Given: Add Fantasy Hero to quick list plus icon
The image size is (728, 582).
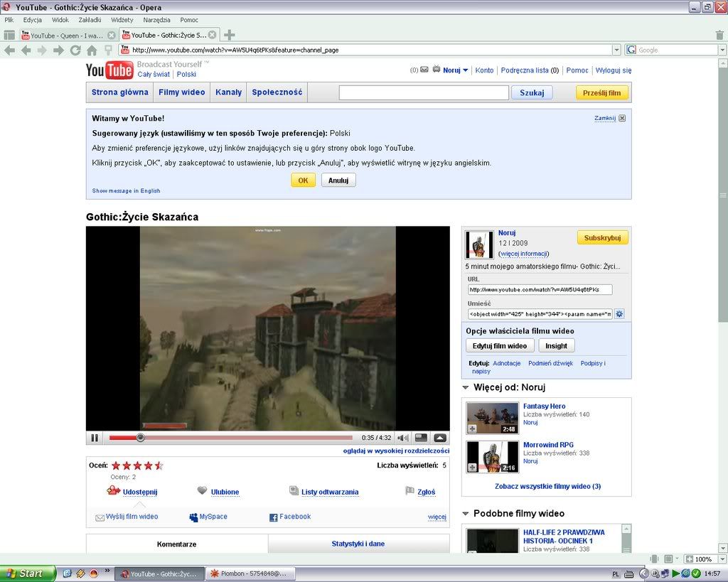Looking at the screenshot, I should (x=472, y=429).
